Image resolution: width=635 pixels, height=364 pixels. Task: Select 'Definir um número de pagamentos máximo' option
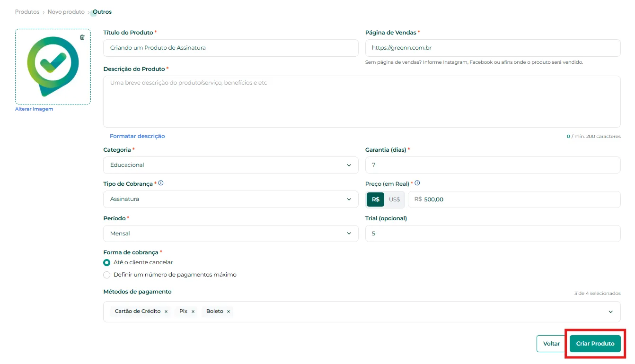click(x=107, y=275)
